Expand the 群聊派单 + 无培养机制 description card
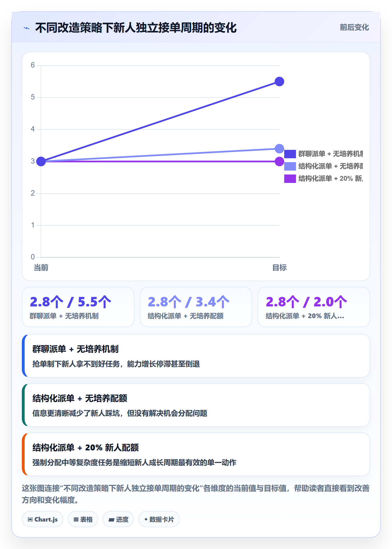Viewport: 392px width, 549px height. pos(196,356)
